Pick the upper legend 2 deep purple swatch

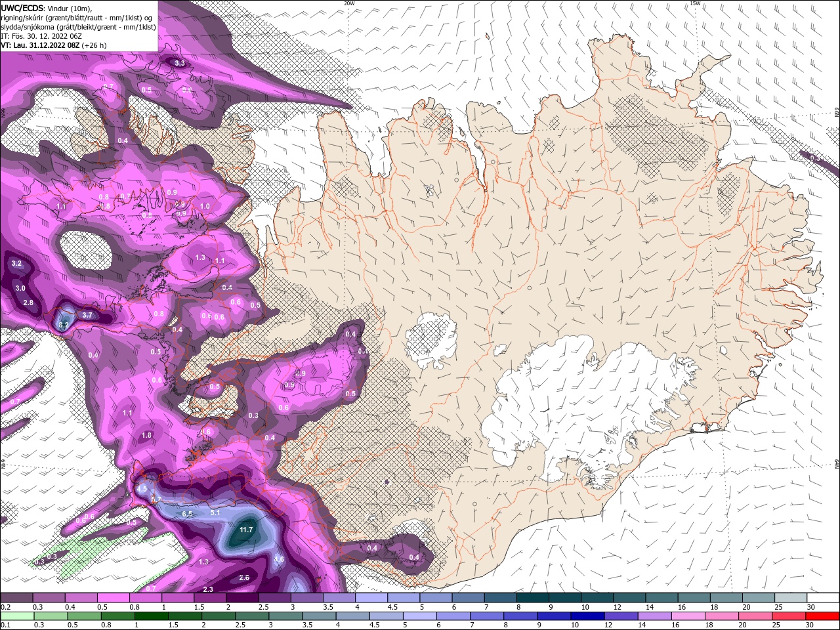(x=242, y=598)
